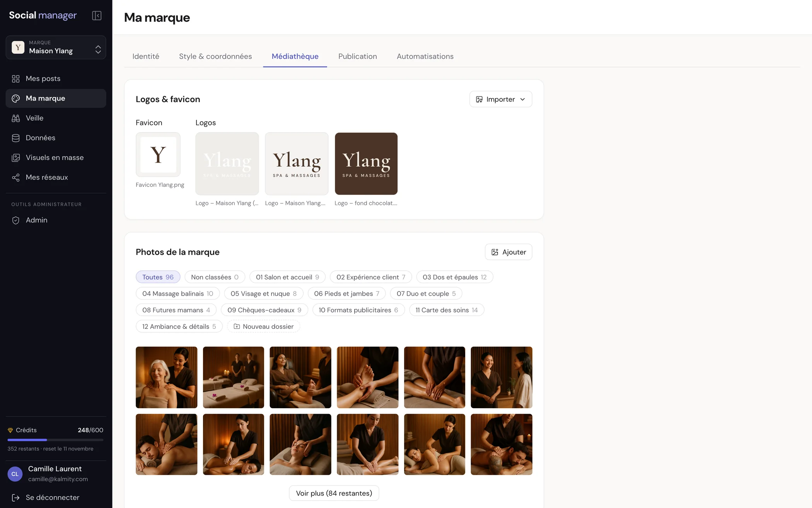Open the Publication tab

coord(358,56)
